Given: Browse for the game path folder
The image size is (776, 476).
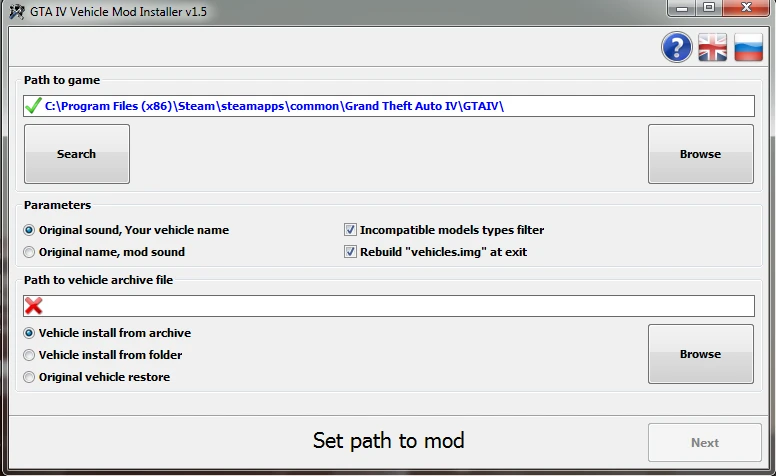Looking at the screenshot, I should point(701,154).
